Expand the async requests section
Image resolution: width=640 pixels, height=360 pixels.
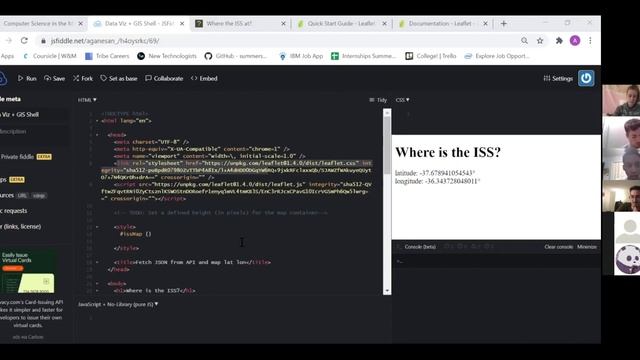(x=14, y=211)
